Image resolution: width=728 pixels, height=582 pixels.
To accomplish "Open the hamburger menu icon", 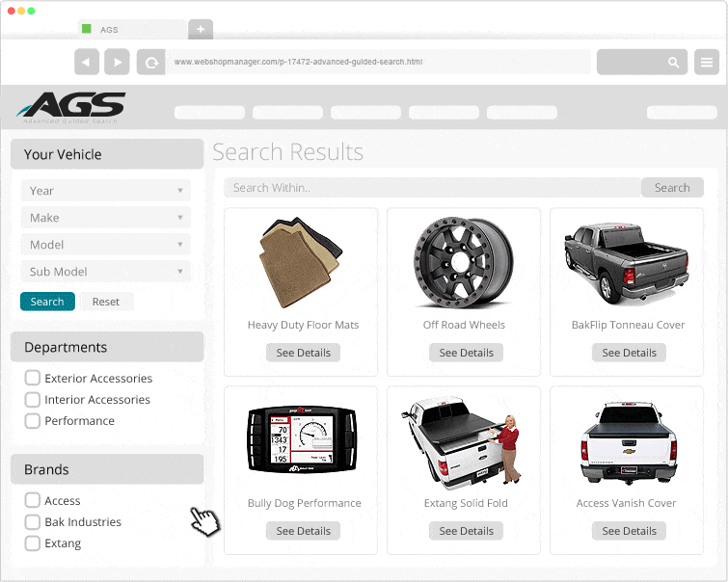I will tap(706, 63).
